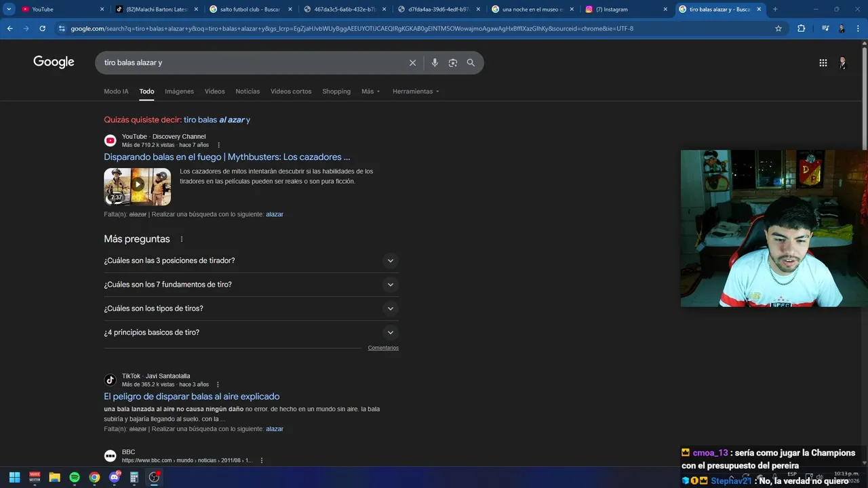Open El peligro de disparar balas result
Screen dimensions: 868x488
[x=191, y=396]
